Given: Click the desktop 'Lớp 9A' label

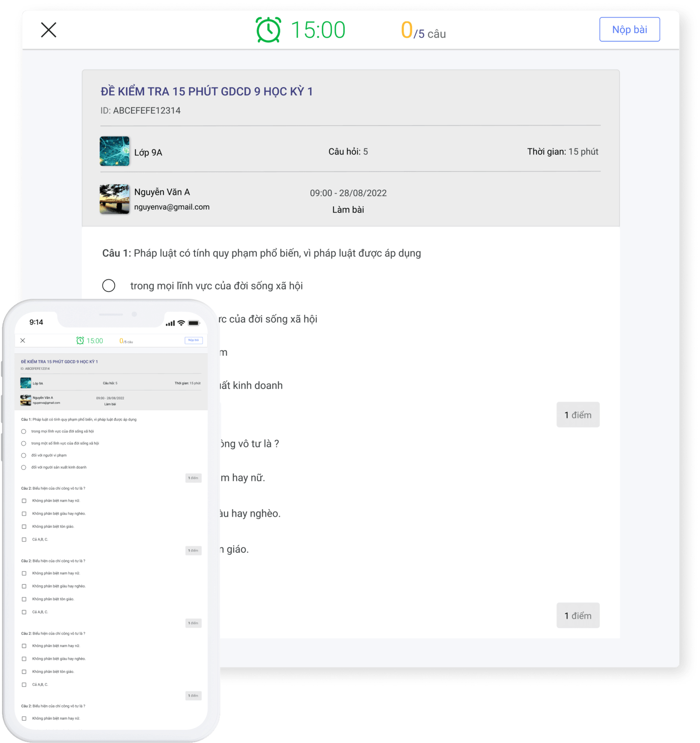Looking at the screenshot, I should [x=148, y=153].
